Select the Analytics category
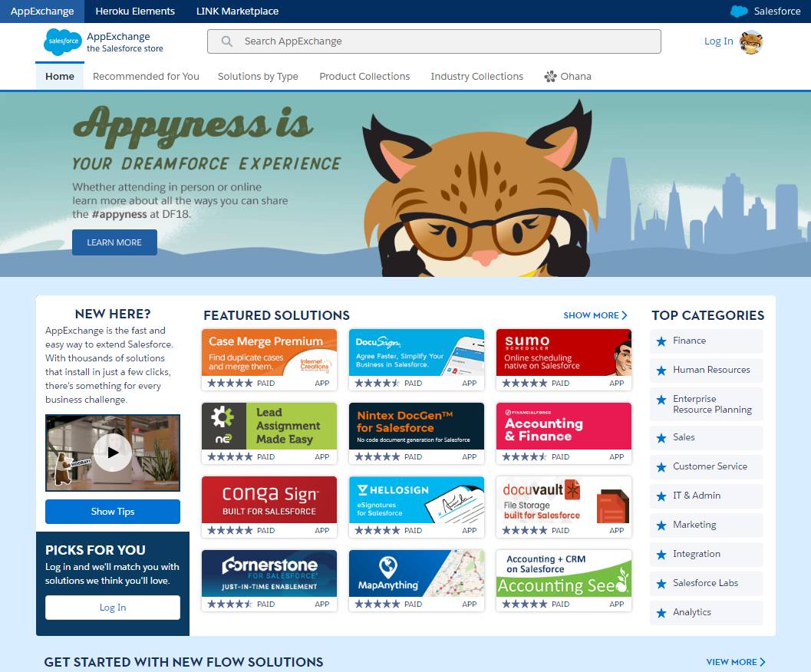This screenshot has height=672, width=811. click(x=707, y=612)
